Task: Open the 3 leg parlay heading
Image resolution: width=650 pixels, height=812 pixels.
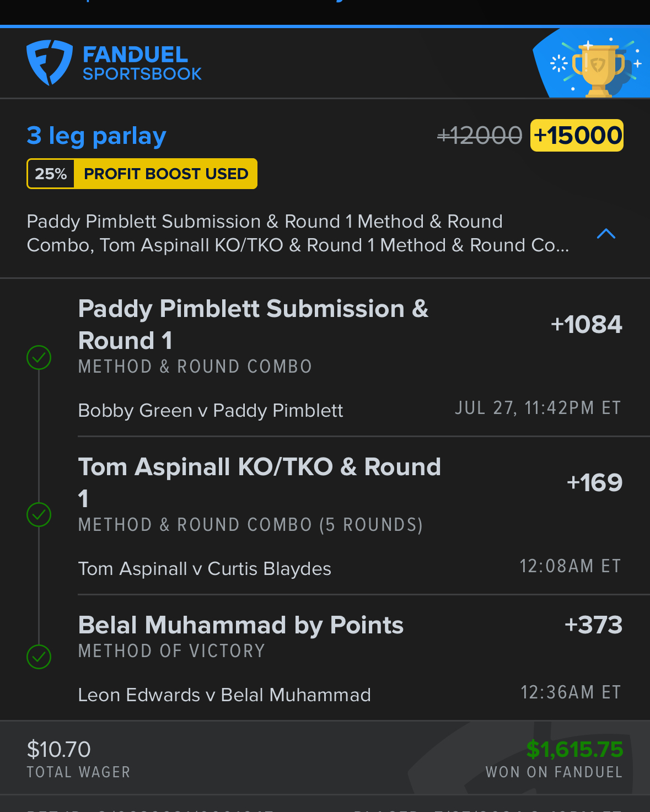Action: (96, 136)
